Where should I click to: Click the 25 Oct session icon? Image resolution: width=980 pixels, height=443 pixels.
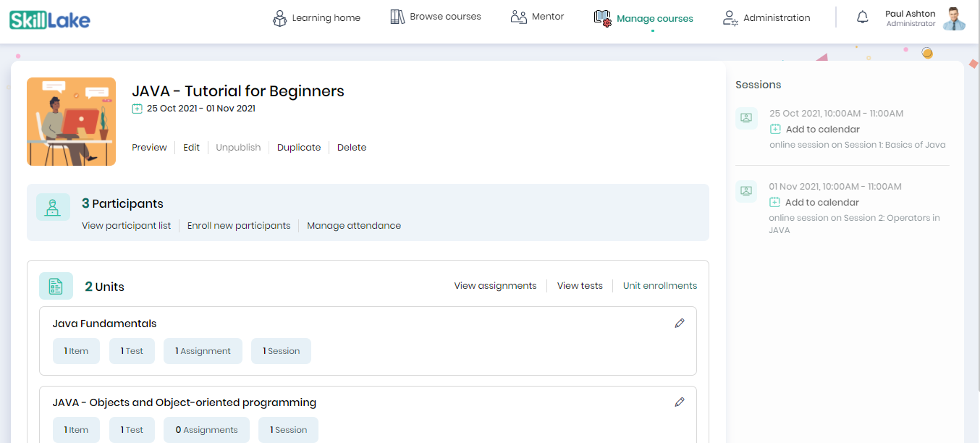746,118
